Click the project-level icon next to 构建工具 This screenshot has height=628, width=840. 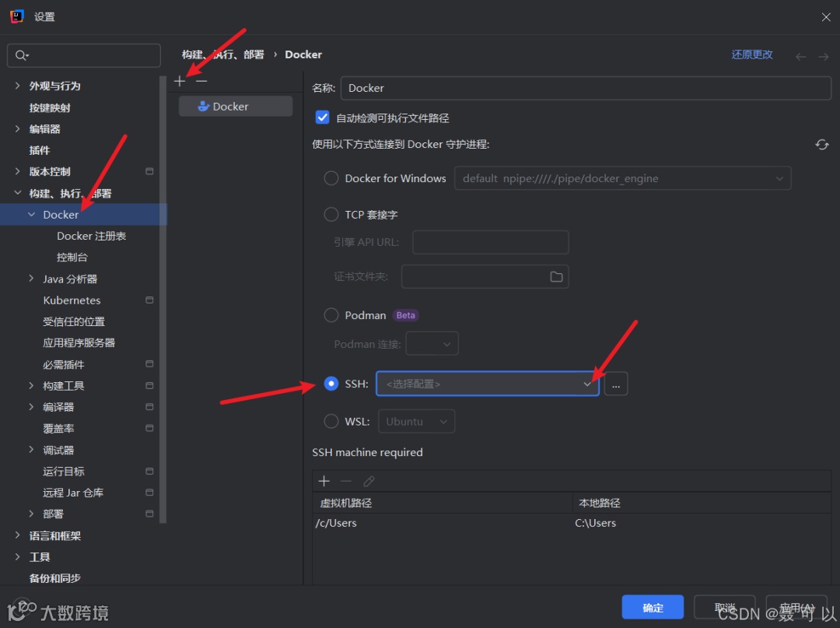[149, 385]
